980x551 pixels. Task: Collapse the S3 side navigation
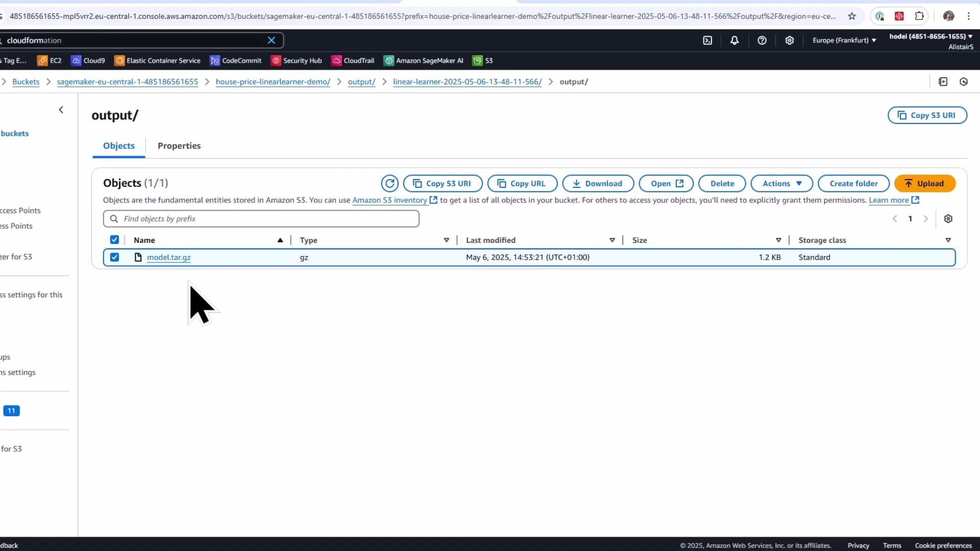[61, 110]
